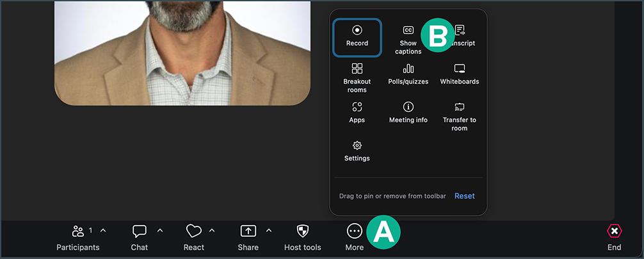Expand the Participants options arrow
644x259 pixels.
[x=103, y=231]
